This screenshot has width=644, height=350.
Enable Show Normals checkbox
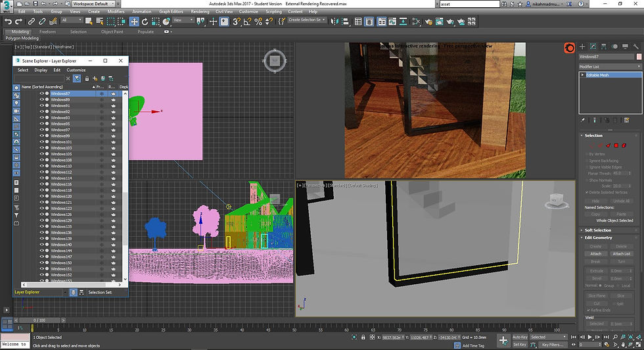click(586, 180)
